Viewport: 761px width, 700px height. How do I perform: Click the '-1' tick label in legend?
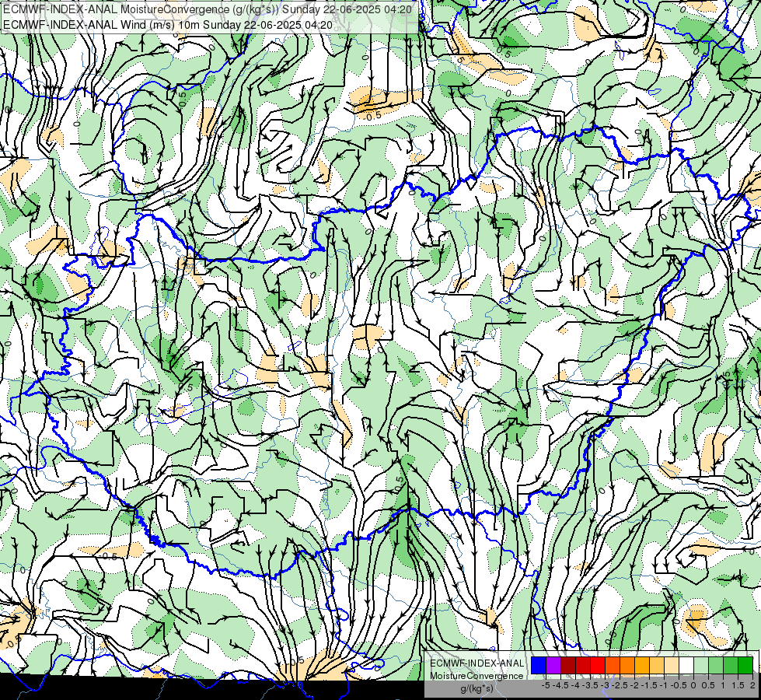pos(665,685)
